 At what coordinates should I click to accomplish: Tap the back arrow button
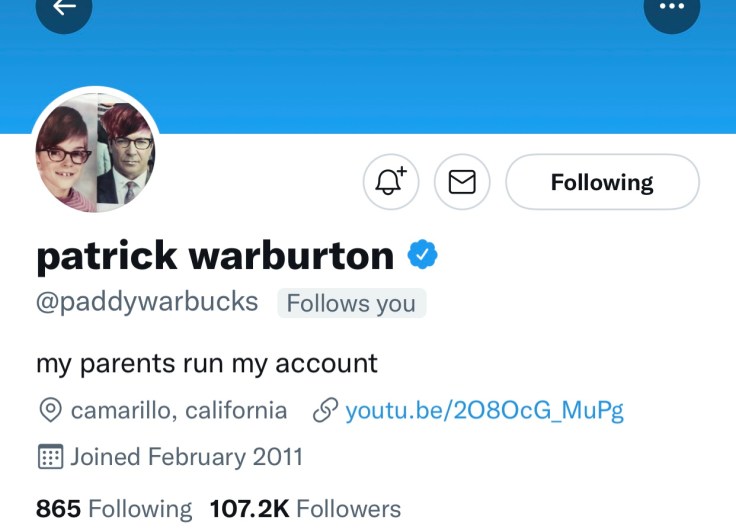tap(65, 9)
